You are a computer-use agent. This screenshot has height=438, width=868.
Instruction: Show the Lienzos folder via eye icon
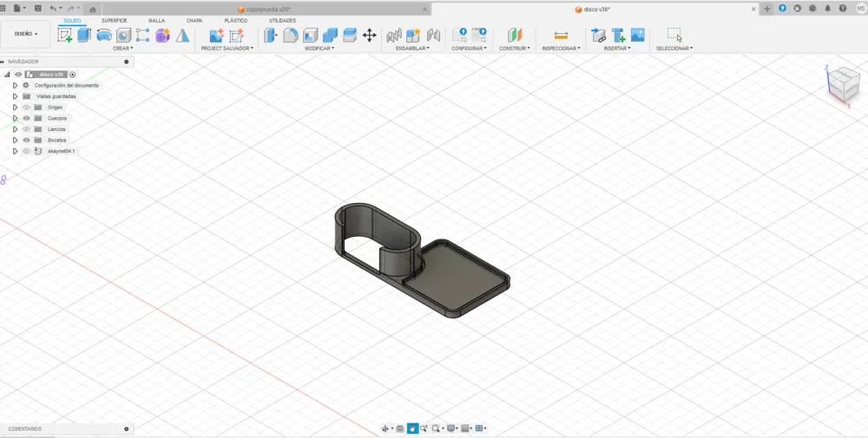pyautogui.click(x=27, y=129)
